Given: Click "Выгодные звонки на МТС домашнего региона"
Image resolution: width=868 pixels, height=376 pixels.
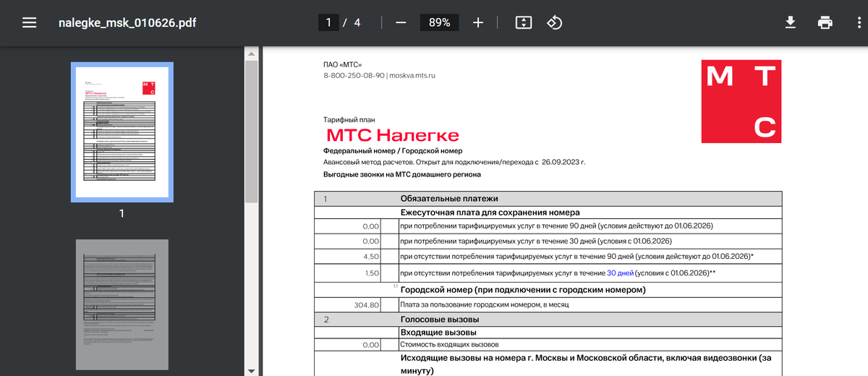Looking at the screenshot, I should click(401, 174).
